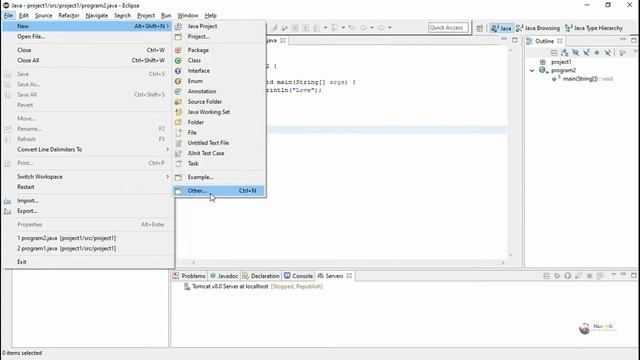Toggle Hide Non-Public Members in Outline view
The height and width of the screenshot is (360, 640).
pos(597,53)
